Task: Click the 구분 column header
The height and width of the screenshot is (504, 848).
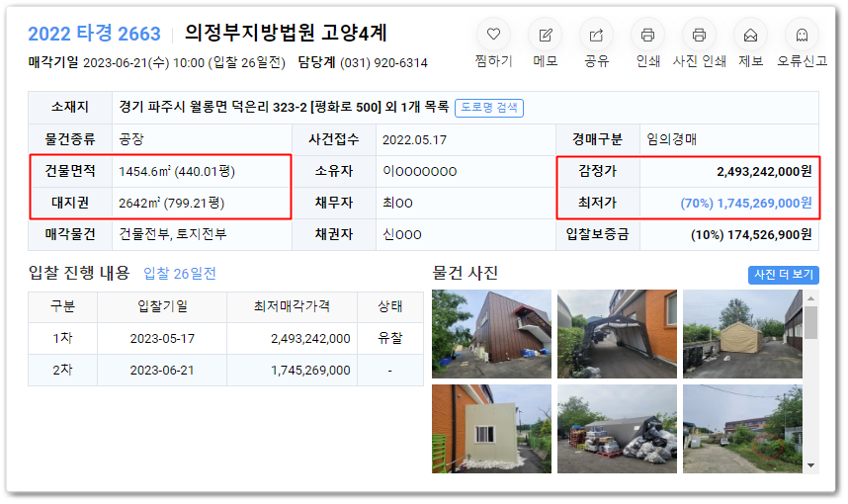Action: click(62, 306)
